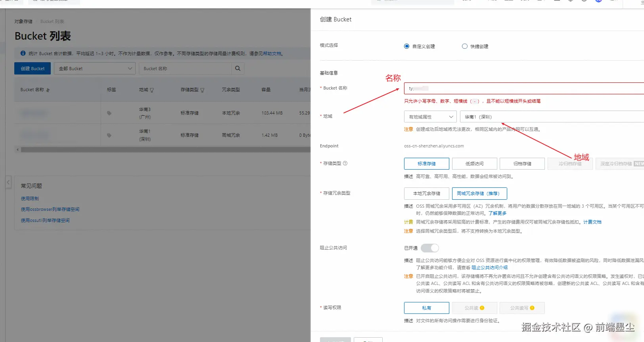Choose 同城冗余存储（推荐） redundancy type
Viewport: 644px width, 342px height.
pos(479,193)
